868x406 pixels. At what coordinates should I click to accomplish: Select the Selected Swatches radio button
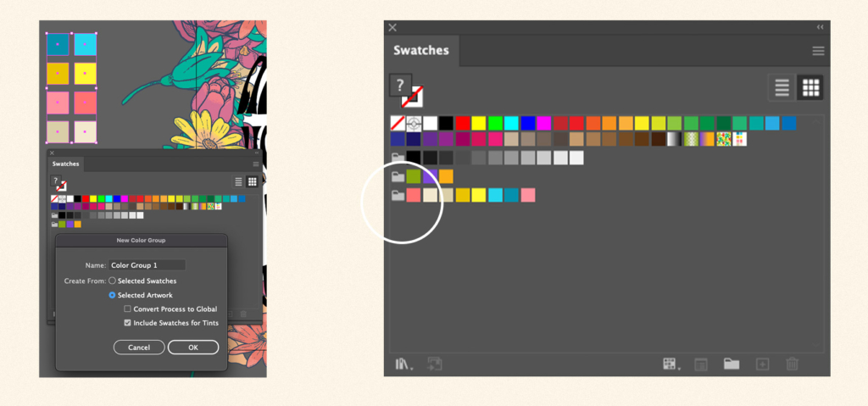(113, 281)
